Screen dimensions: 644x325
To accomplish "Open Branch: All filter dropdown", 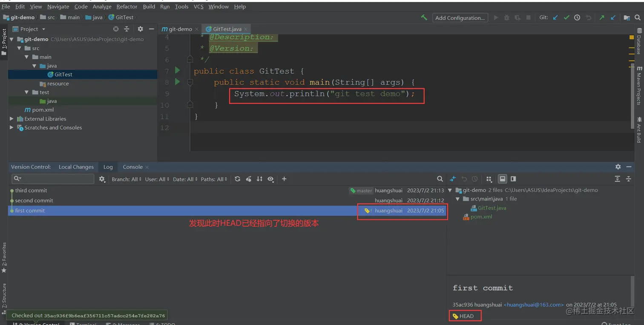I will 126,179.
